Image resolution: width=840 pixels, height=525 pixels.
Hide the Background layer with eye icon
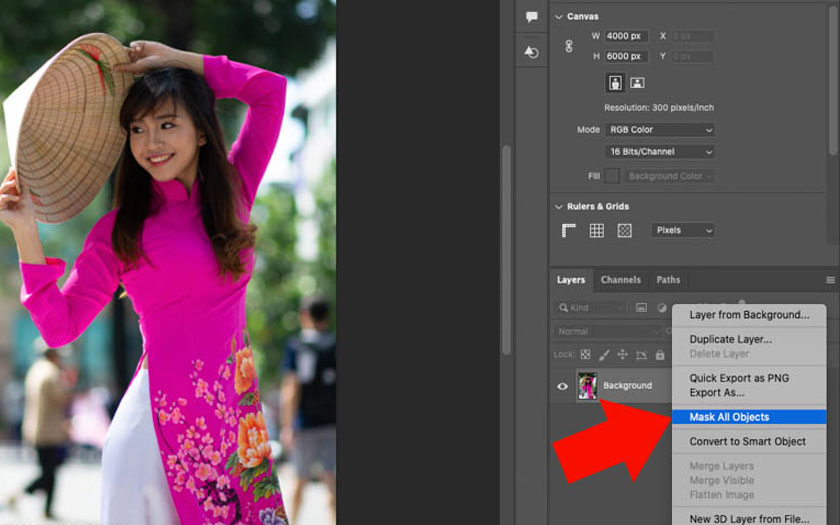[562, 386]
